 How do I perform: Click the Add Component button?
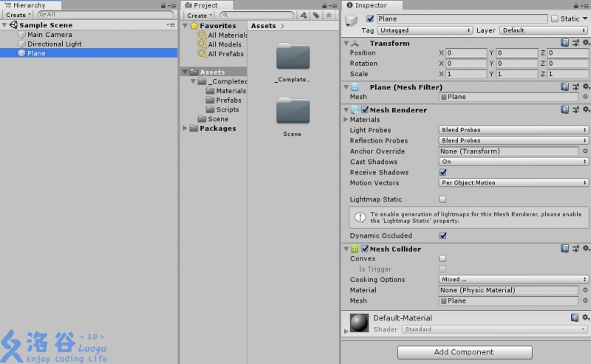click(x=465, y=352)
